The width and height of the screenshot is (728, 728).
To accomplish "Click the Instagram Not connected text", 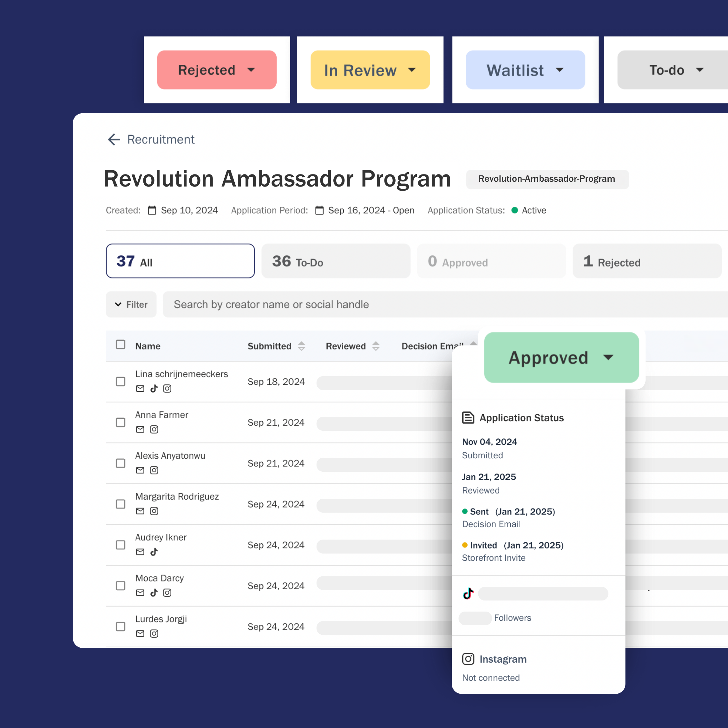I will tap(491, 678).
